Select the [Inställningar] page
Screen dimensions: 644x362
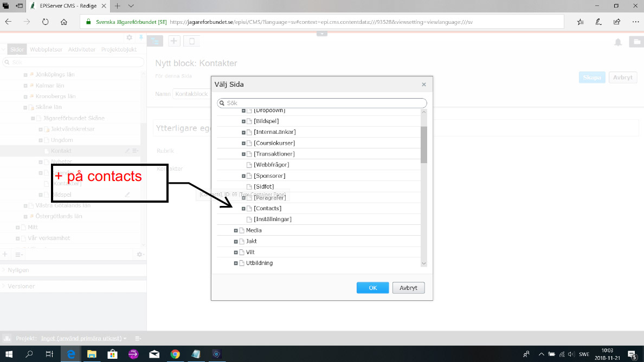(x=272, y=219)
